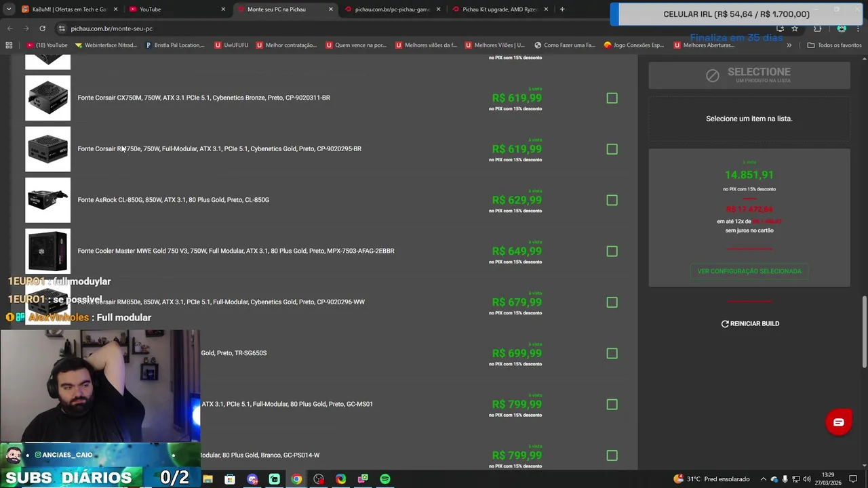Reload the Pichau page
The width and height of the screenshot is (868, 488).
pos(42,28)
